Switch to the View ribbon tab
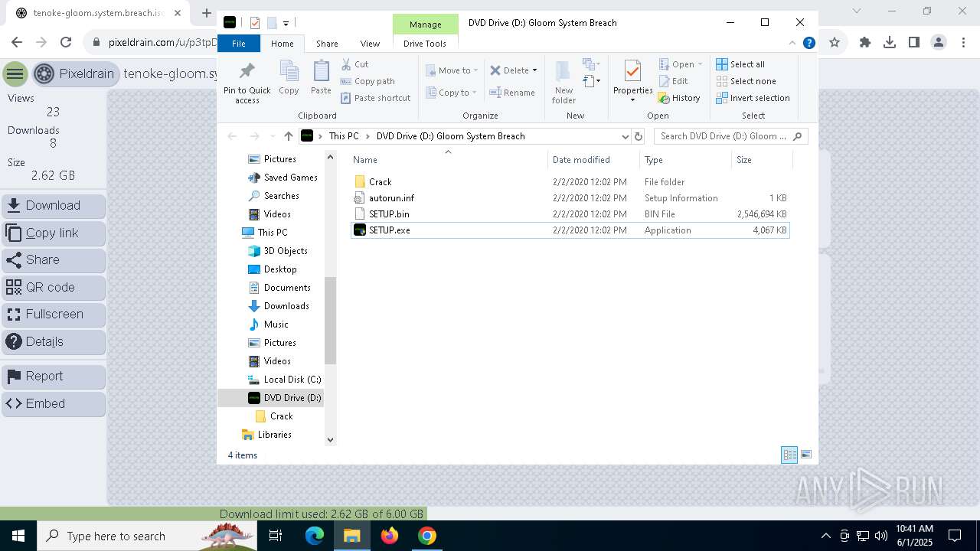Viewport: 980px width, 551px height. (x=370, y=44)
